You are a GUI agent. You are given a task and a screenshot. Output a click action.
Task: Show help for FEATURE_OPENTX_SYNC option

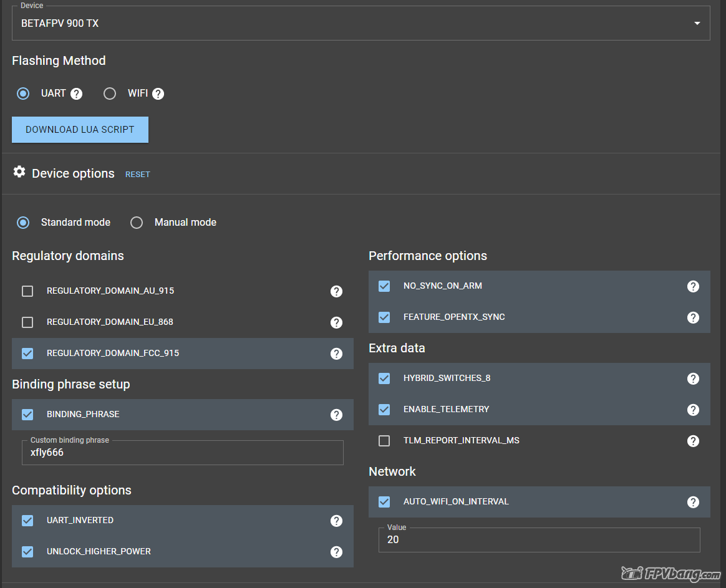coord(693,317)
